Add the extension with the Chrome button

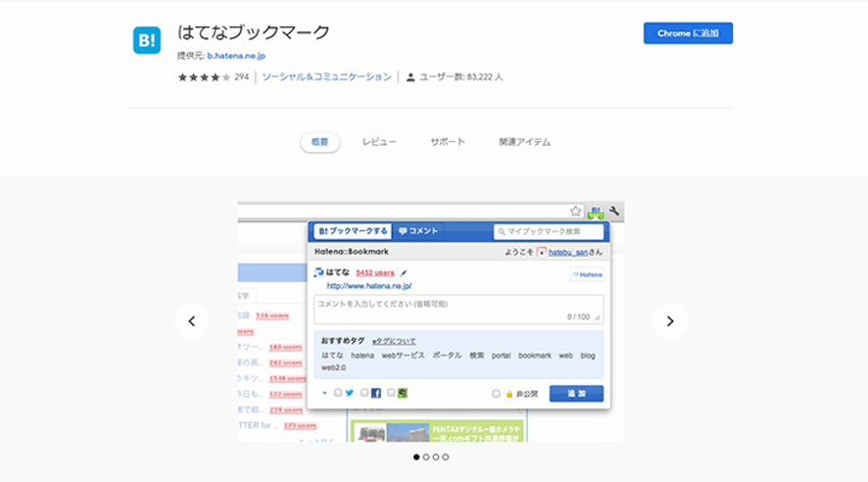[688, 33]
